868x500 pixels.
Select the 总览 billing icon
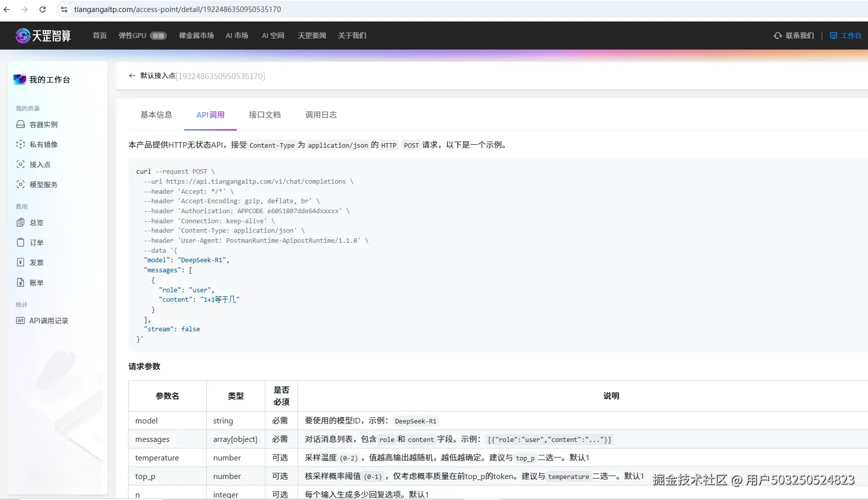[x=20, y=222]
